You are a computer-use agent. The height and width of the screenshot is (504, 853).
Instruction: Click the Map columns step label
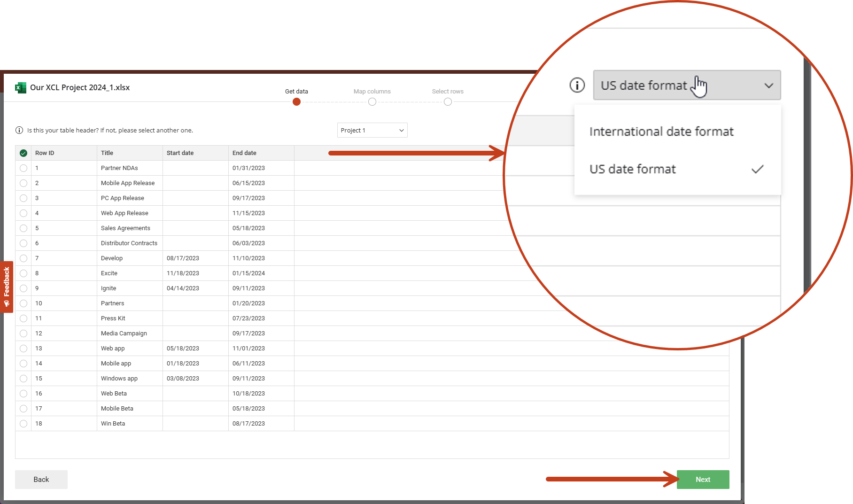(372, 91)
